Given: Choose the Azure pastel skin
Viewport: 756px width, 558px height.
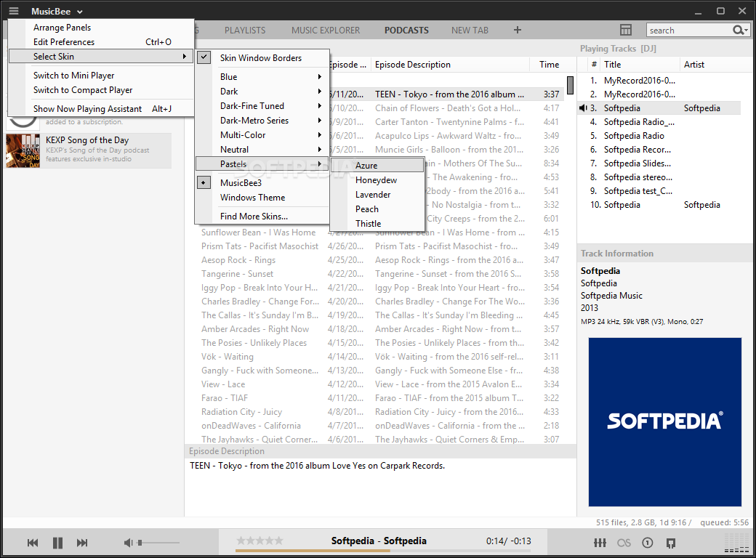Looking at the screenshot, I should tap(377, 165).
